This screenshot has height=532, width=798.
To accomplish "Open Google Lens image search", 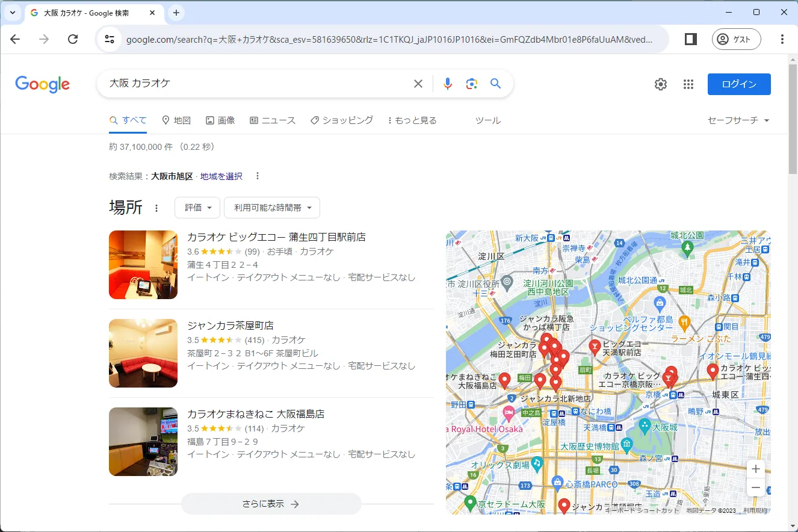I will pyautogui.click(x=471, y=84).
